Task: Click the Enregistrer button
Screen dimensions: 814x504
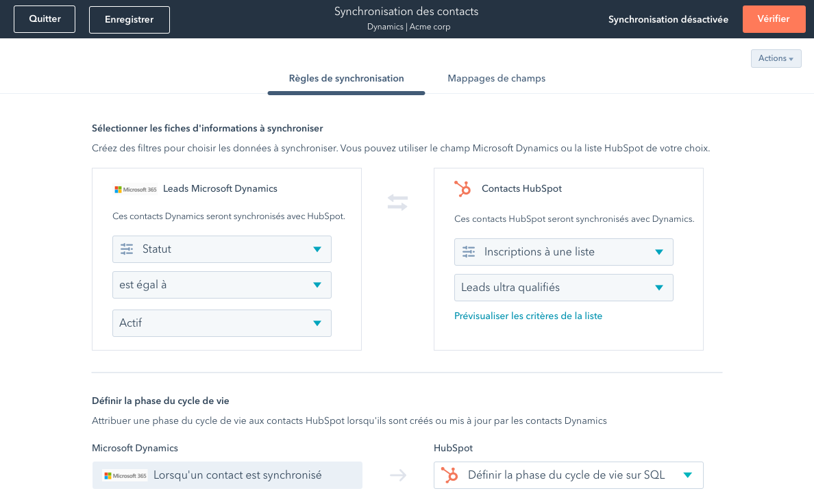Action: (x=129, y=20)
